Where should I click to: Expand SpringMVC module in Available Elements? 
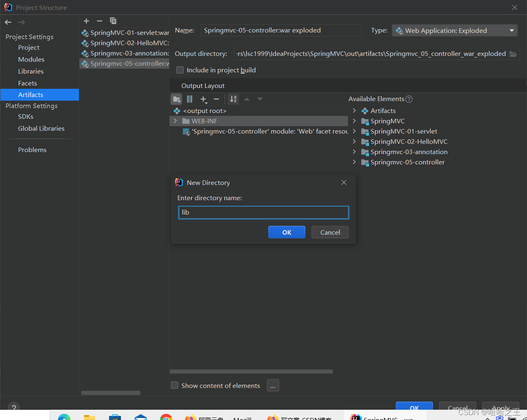(354, 121)
